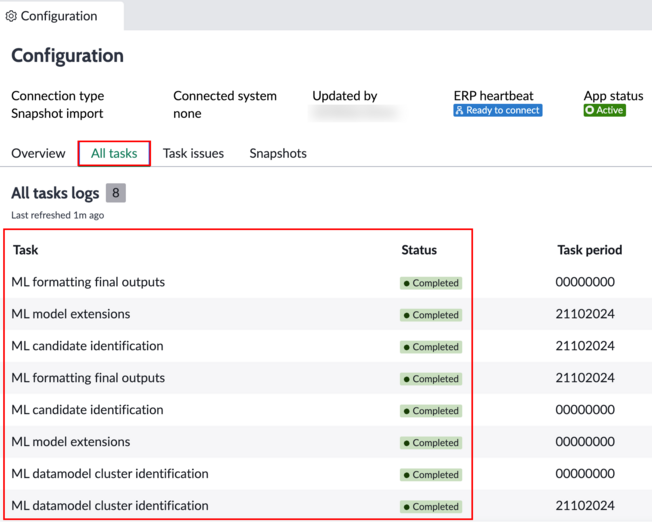Select ML candidate identification row with 21102024
Screen dimensions: 652x524
[326, 346]
